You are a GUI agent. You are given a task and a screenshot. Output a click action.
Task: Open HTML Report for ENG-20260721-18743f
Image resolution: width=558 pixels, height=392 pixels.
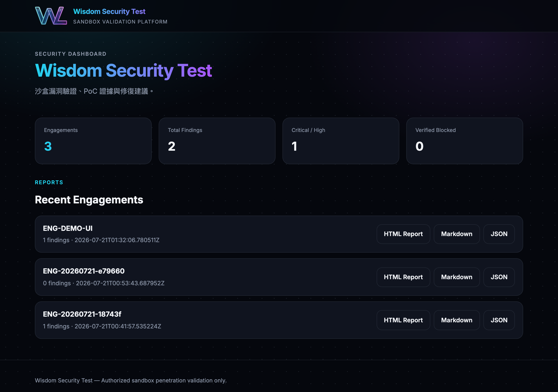403,320
